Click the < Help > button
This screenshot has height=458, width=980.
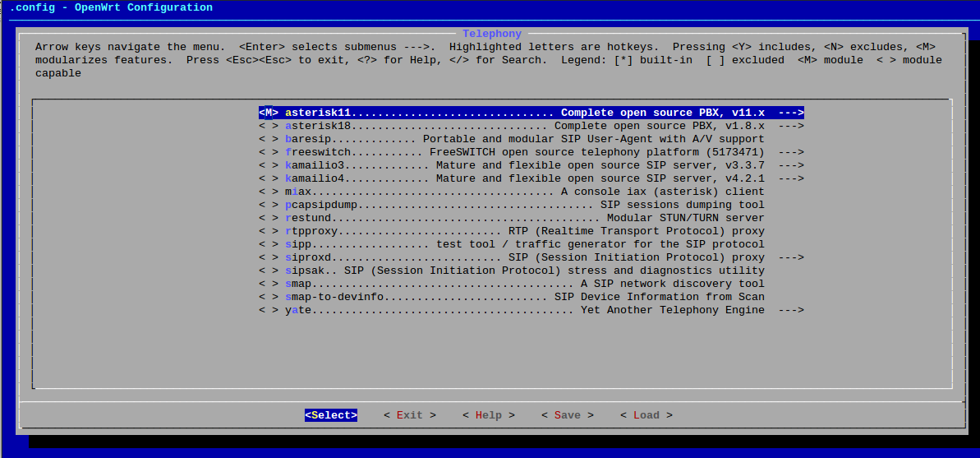[489, 414]
